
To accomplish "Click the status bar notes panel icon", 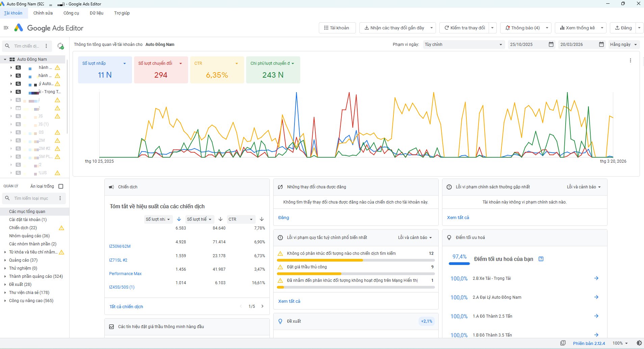I will (x=563, y=343).
